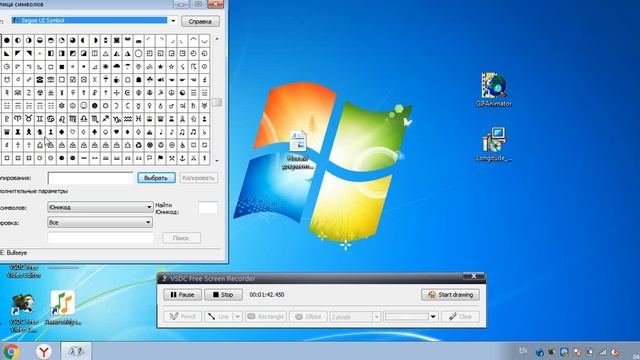This screenshot has height=360, width=640.
Task: Click the search text field
Action: tap(101, 238)
